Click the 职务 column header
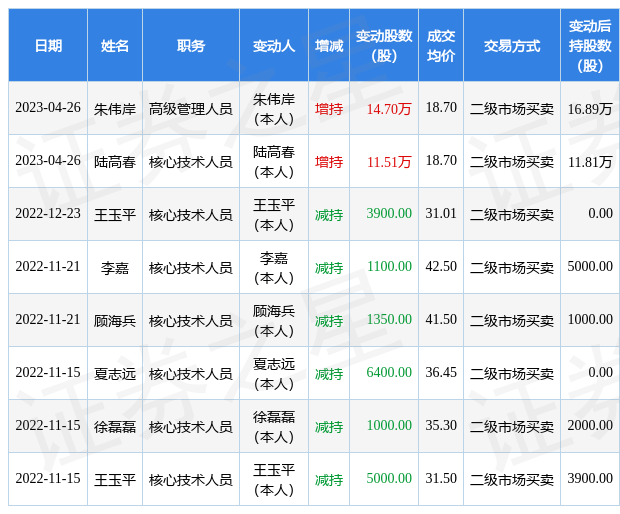The image size is (620, 514). click(191, 46)
